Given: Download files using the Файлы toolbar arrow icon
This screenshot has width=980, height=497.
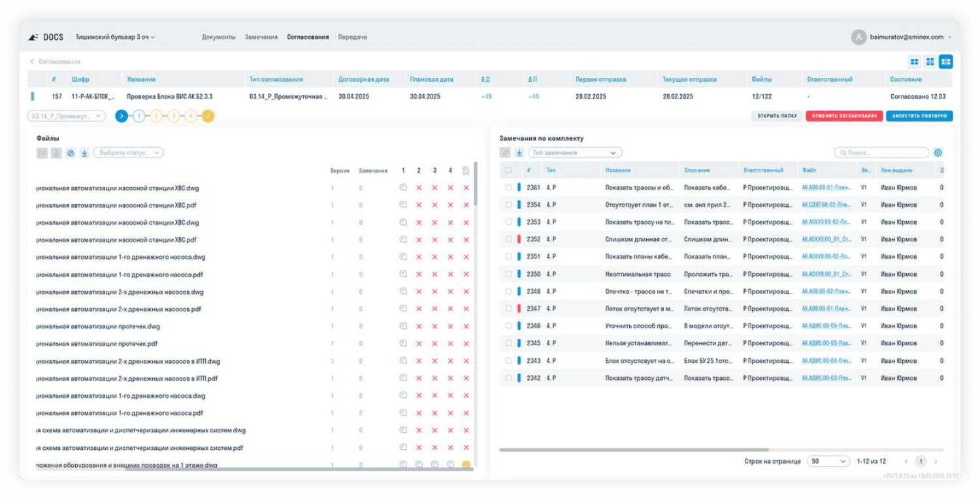Looking at the screenshot, I should [x=84, y=153].
